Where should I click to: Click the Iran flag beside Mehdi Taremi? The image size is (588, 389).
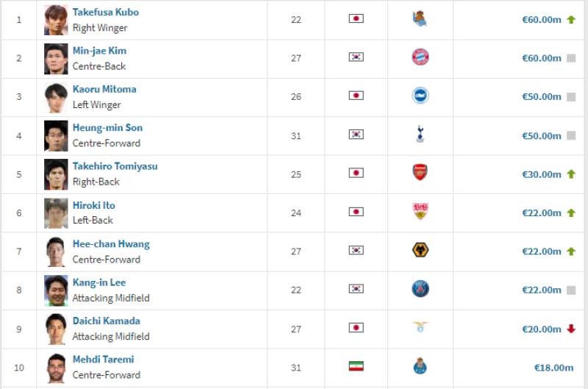click(356, 366)
